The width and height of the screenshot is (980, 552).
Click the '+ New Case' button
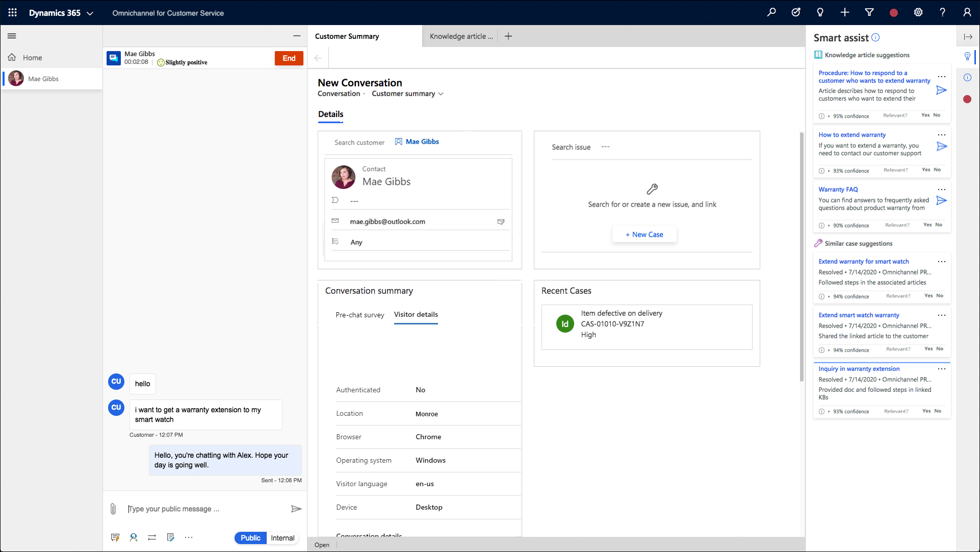[x=644, y=234]
